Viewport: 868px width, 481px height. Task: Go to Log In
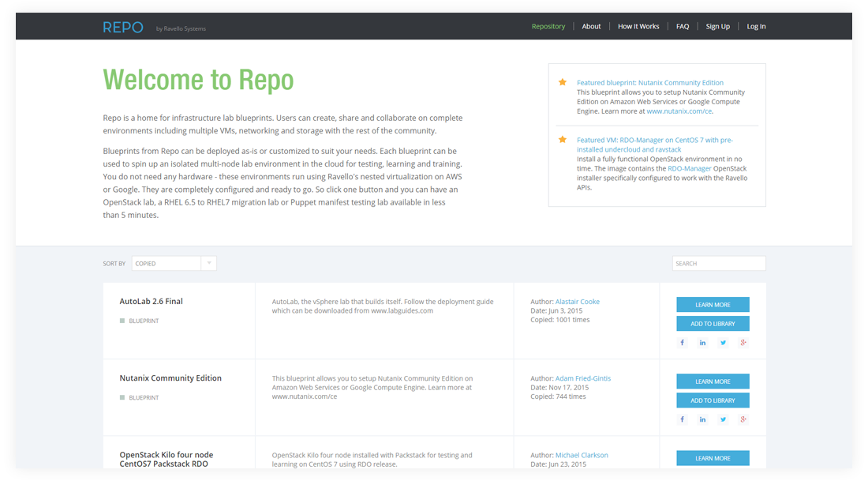point(756,26)
